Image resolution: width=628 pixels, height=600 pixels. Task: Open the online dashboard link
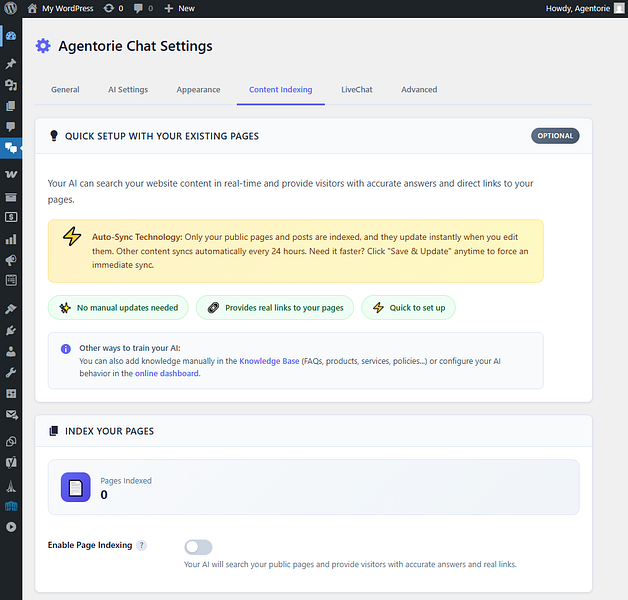[x=167, y=373]
